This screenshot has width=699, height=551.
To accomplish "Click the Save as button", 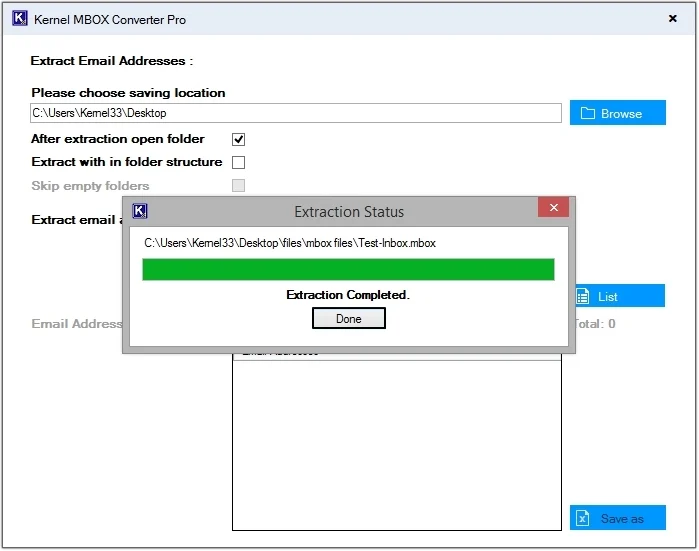I will [x=617, y=518].
